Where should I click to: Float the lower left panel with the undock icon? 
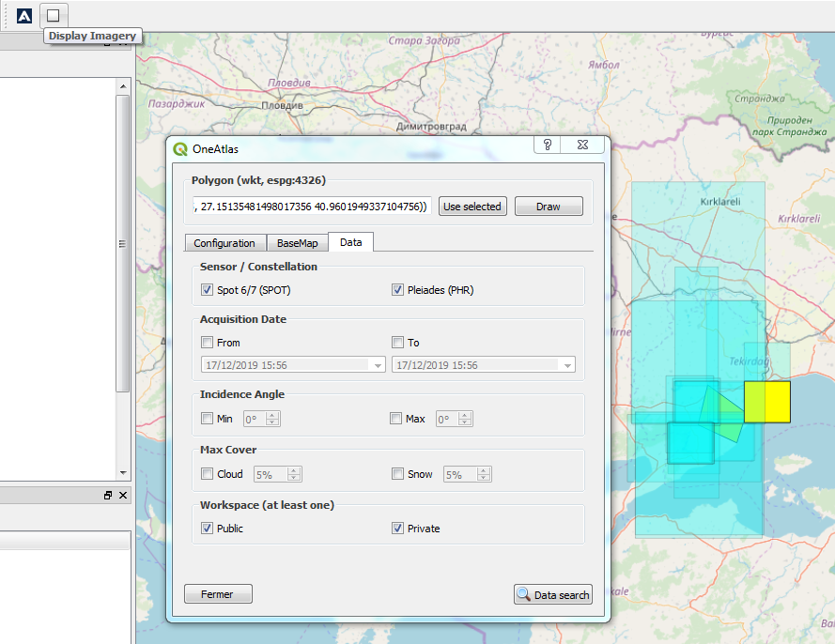click(x=108, y=495)
